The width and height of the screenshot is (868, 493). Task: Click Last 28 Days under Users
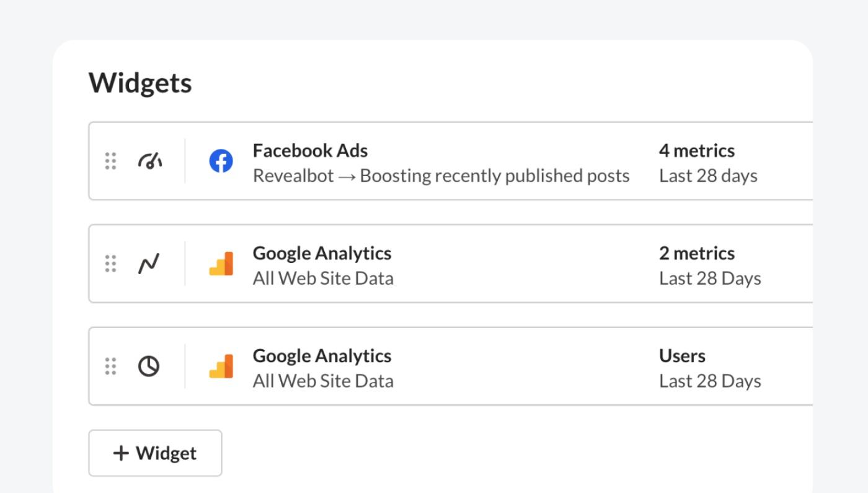coord(710,381)
